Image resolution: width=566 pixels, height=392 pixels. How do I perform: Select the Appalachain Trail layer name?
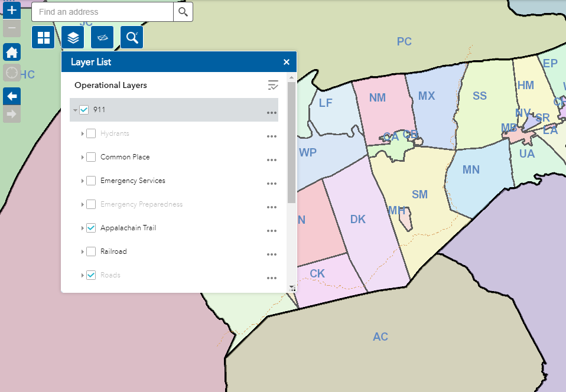click(x=128, y=228)
